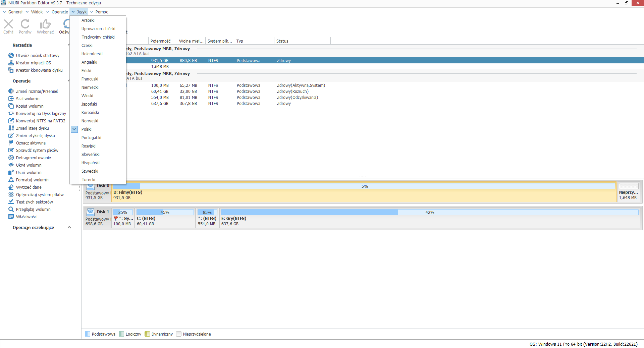
Task: Select Hiszpański language entry
Action: [91, 163]
